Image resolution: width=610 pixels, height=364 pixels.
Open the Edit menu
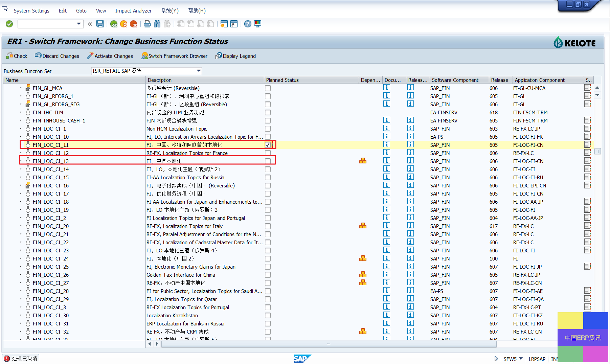(x=63, y=11)
